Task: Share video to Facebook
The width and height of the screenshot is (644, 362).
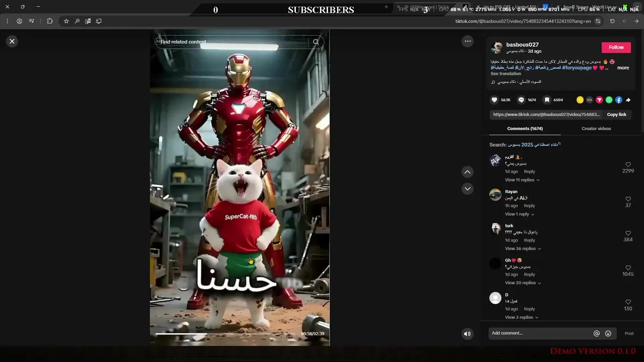Action: pos(619,100)
